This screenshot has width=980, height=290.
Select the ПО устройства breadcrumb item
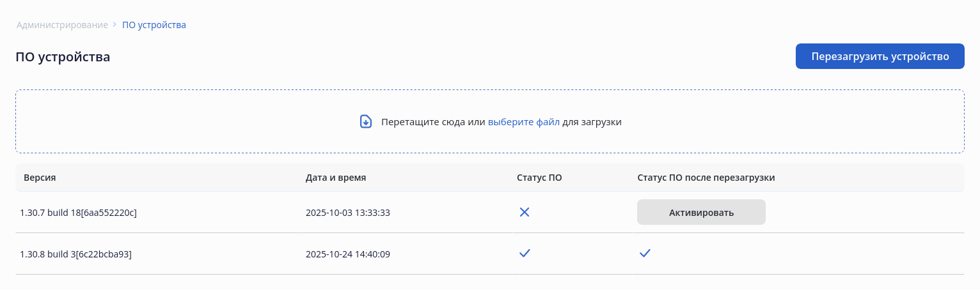154,25
